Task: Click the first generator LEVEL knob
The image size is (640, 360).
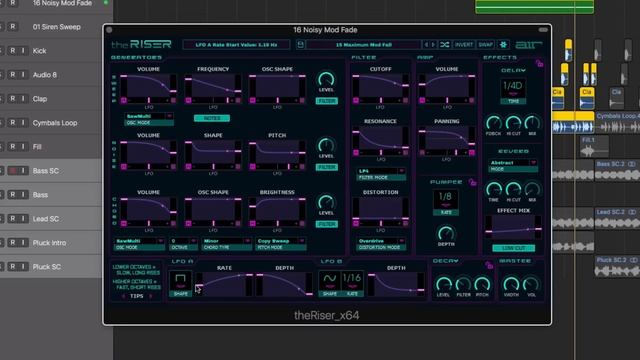Action: tap(326, 79)
